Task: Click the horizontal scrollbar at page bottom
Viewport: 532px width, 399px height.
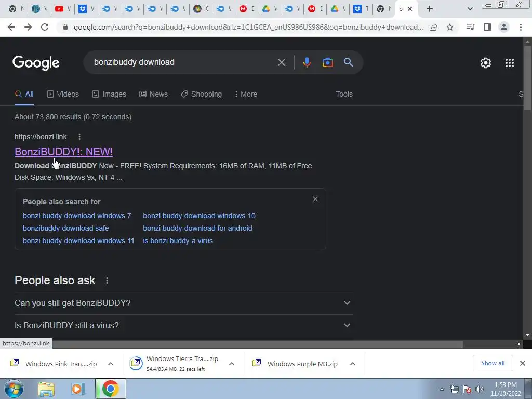Action: [x=258, y=344]
